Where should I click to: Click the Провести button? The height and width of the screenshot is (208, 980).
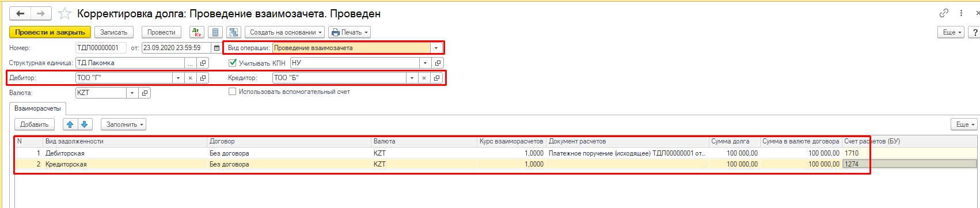(x=161, y=32)
